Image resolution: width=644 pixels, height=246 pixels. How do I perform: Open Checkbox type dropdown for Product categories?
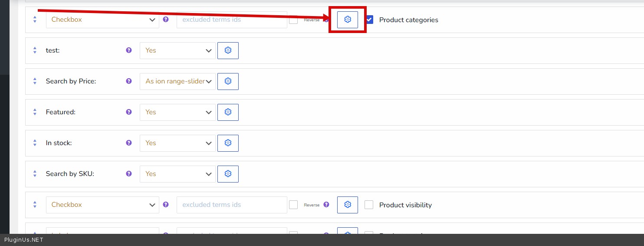coord(102,20)
